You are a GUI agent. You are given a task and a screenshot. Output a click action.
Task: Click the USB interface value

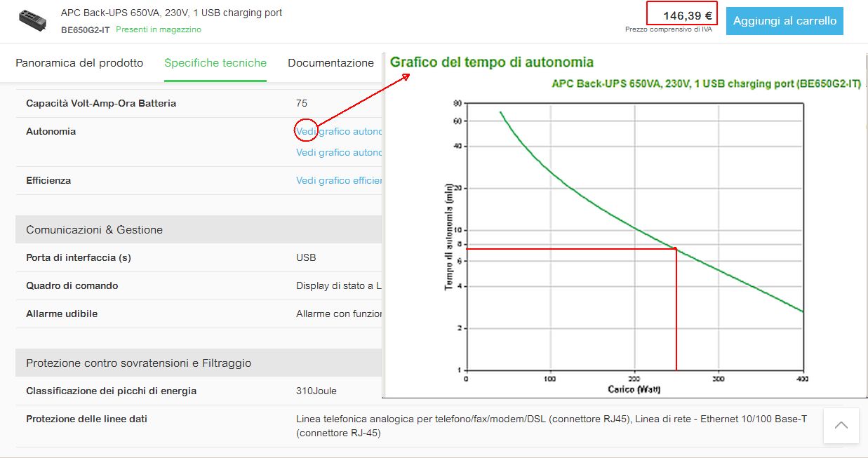(306, 257)
